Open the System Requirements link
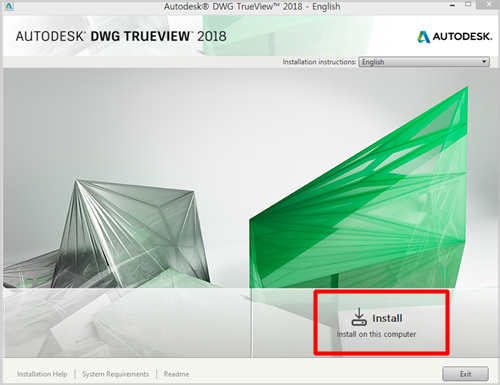The height and width of the screenshot is (385, 500). [x=115, y=374]
